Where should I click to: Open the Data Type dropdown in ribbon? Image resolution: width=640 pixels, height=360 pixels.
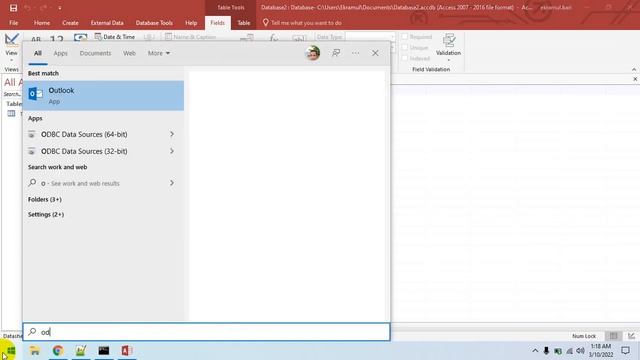coord(392,37)
